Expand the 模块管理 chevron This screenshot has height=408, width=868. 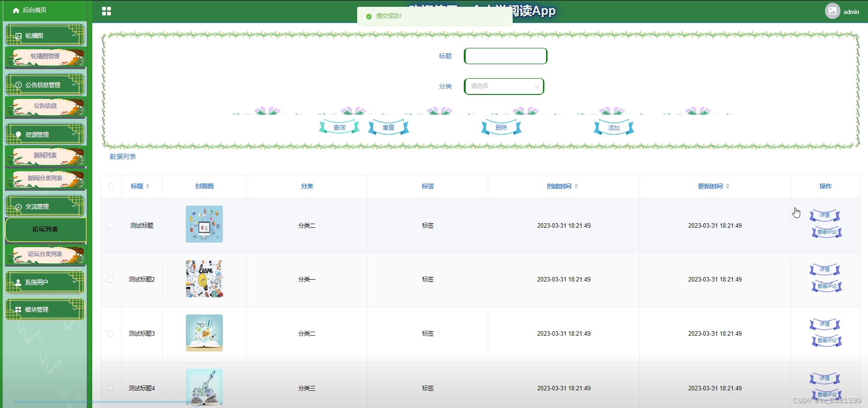click(x=75, y=309)
